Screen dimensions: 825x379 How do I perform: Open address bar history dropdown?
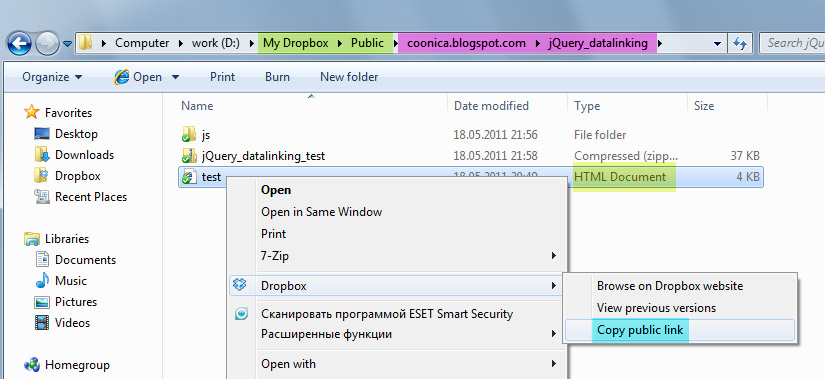click(x=717, y=44)
